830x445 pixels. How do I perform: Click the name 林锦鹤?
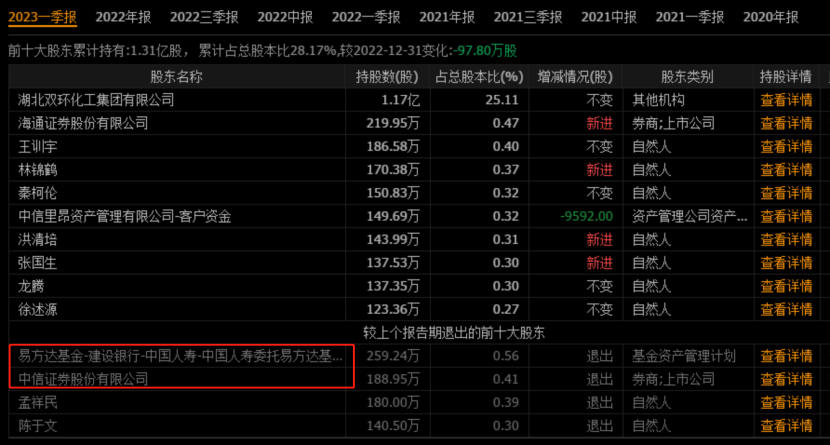[37, 170]
